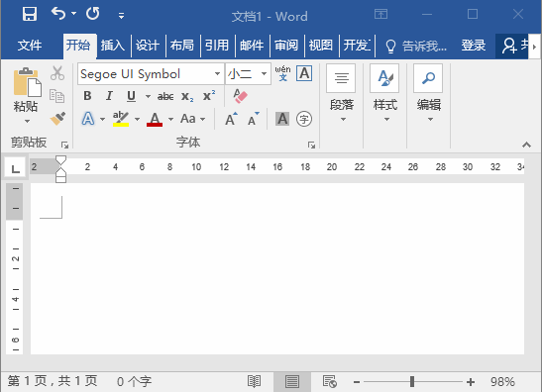Click the Increase Font Size icon
This screenshot has width=542, height=392.
[x=231, y=119]
